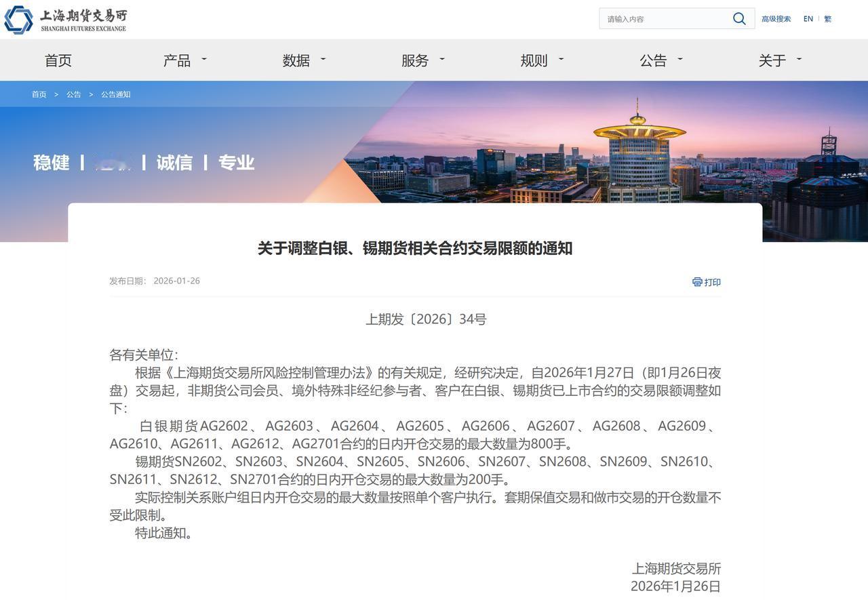Click the signature 上海期货交易所

[x=676, y=569]
